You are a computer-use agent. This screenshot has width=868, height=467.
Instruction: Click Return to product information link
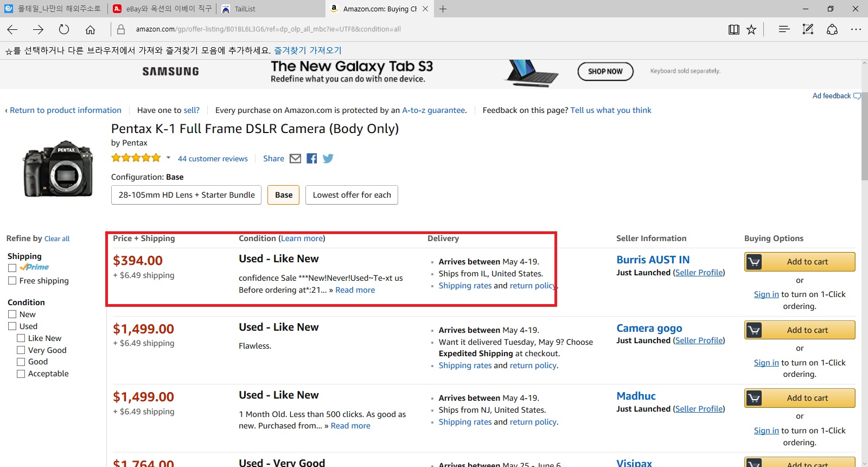66,110
